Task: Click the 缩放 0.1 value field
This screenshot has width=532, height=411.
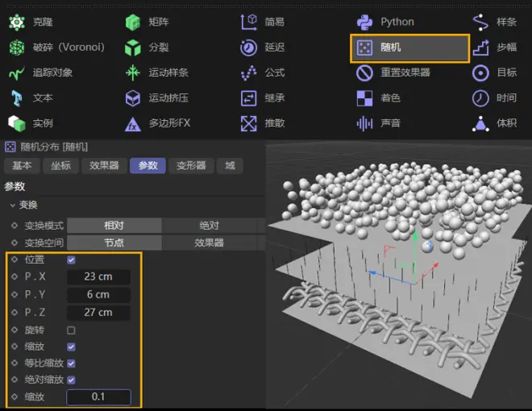Action: 98,396
